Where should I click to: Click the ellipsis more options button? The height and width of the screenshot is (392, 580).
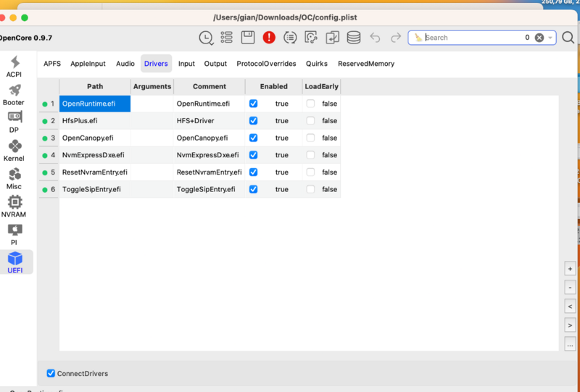[570, 345]
